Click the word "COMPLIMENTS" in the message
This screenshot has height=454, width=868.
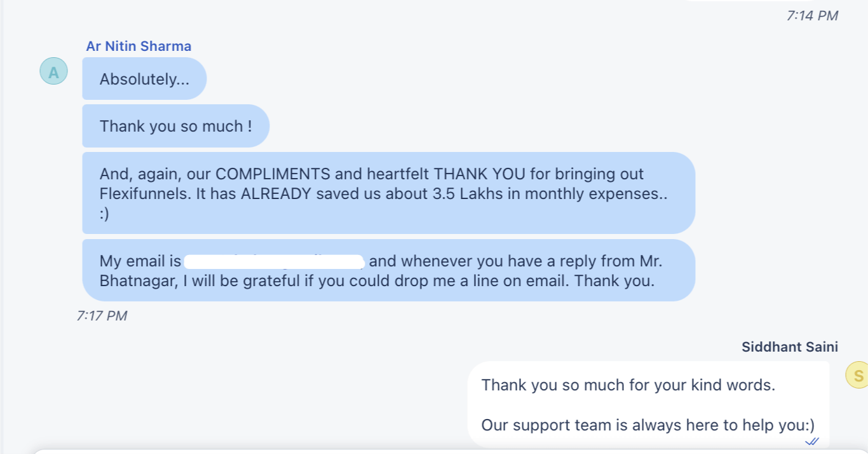click(273, 174)
